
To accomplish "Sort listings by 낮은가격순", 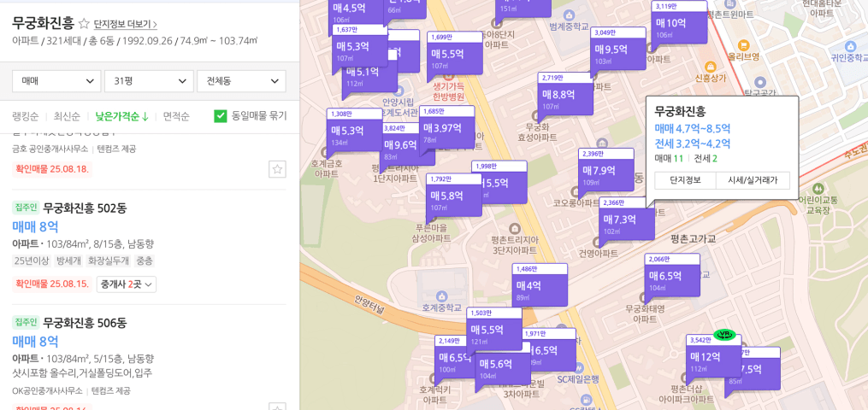I will pos(121,116).
